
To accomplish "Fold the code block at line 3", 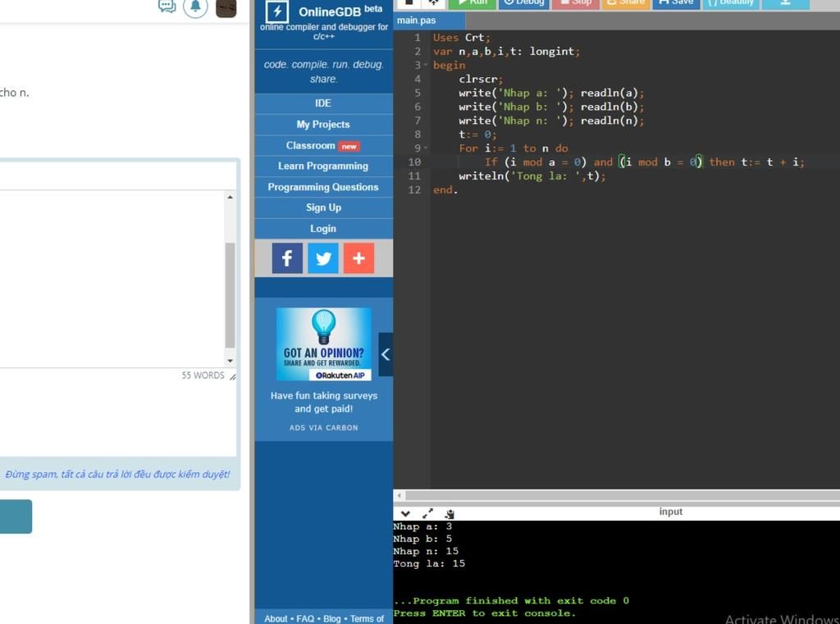I will click(x=426, y=66).
